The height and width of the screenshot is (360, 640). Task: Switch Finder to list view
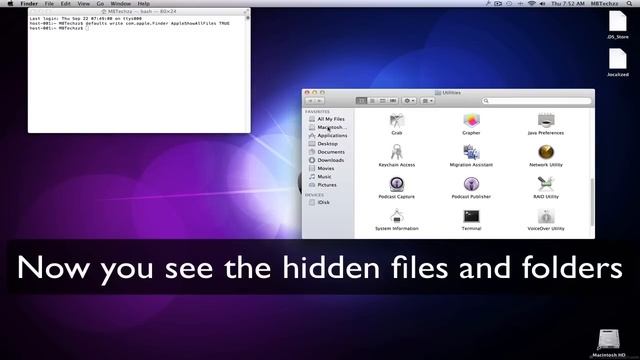point(372,100)
